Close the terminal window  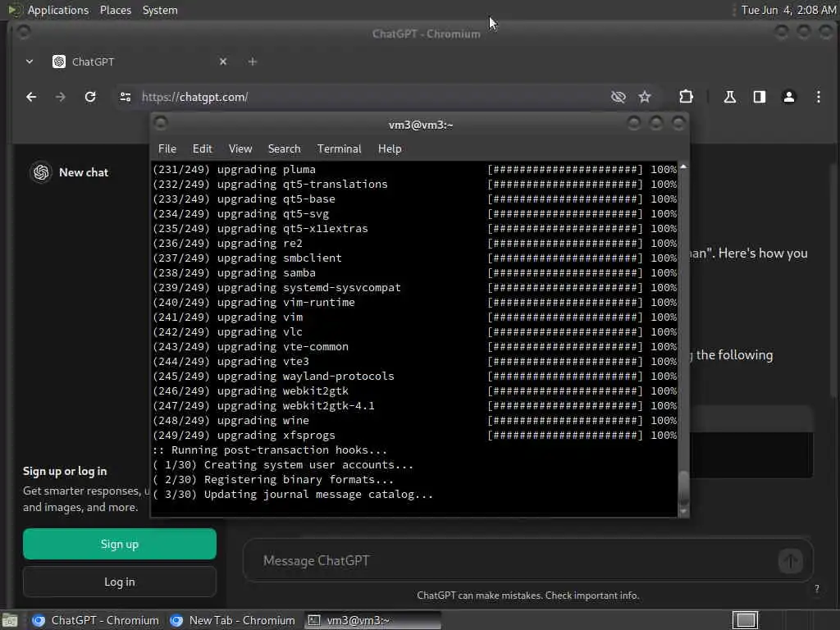(678, 124)
